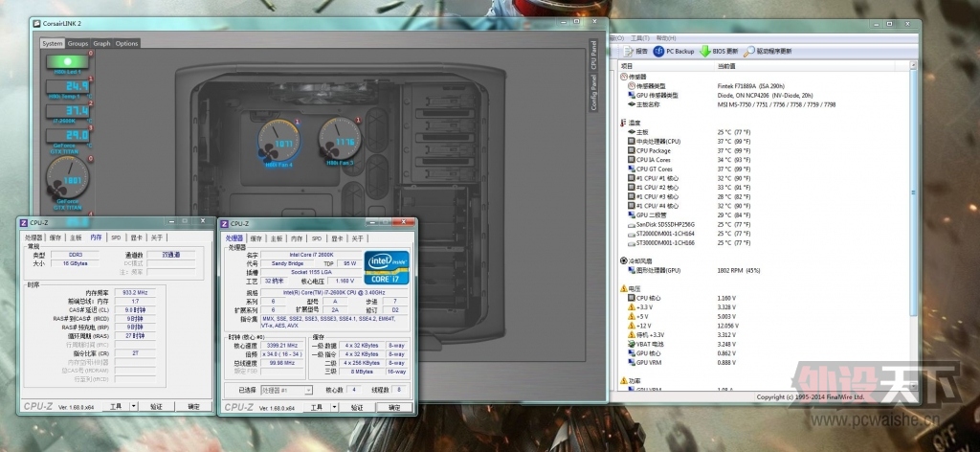Select the 中央处理器(CPU) temperature row

pyautogui.click(x=764, y=142)
